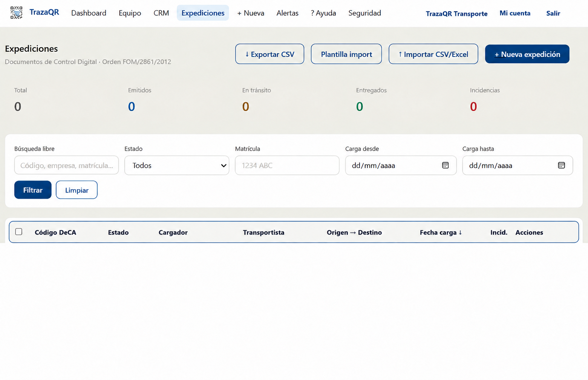588x380 pixels.
Task: Click the TrazaQR Transporte company link
Action: [456, 14]
